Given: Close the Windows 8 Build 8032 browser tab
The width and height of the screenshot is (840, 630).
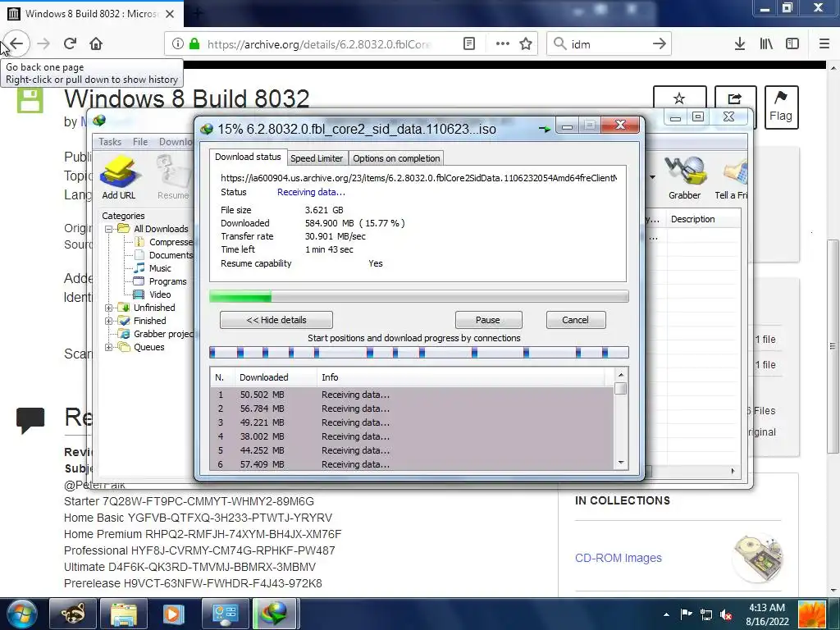Looking at the screenshot, I should 170,14.
